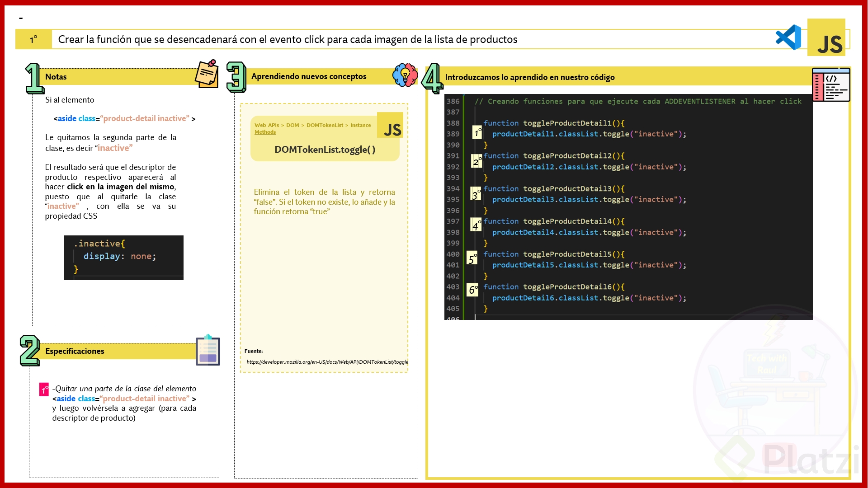Click the aside class snippet in Especificaciones

pyautogui.click(x=124, y=399)
